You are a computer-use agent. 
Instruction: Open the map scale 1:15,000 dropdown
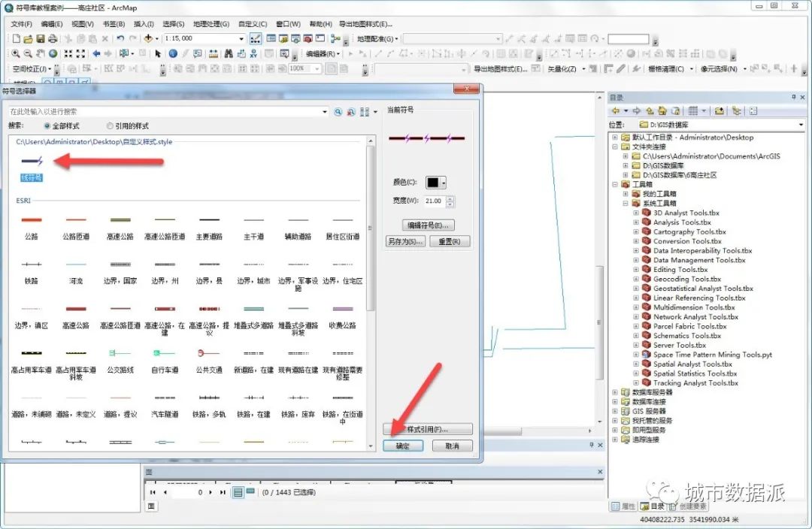[241, 38]
